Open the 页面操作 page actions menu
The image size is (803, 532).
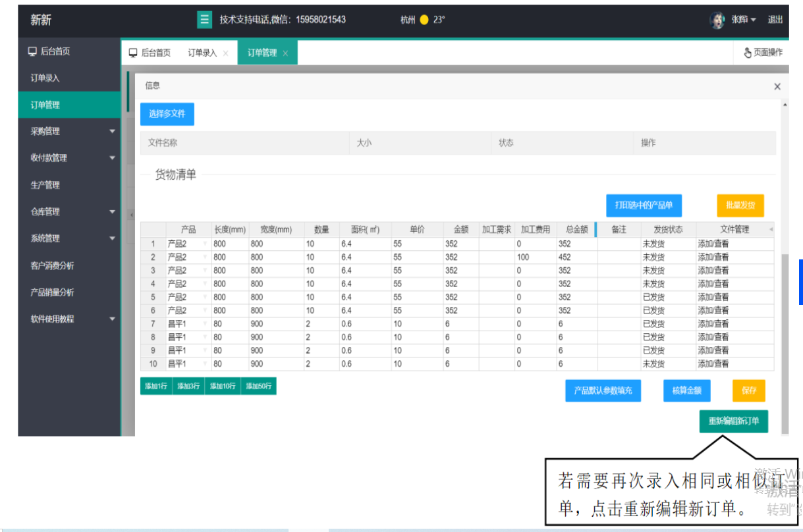[x=763, y=53]
